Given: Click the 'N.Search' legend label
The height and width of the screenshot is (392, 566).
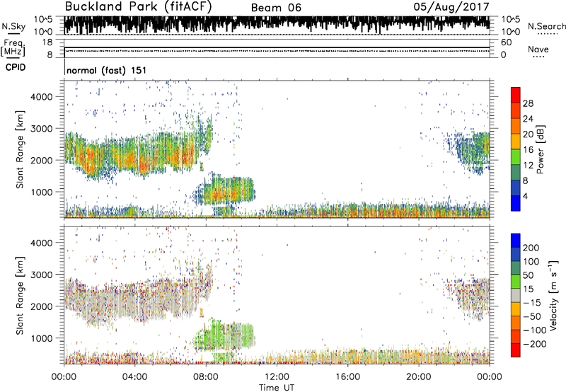Looking at the screenshot, I should (546, 26).
